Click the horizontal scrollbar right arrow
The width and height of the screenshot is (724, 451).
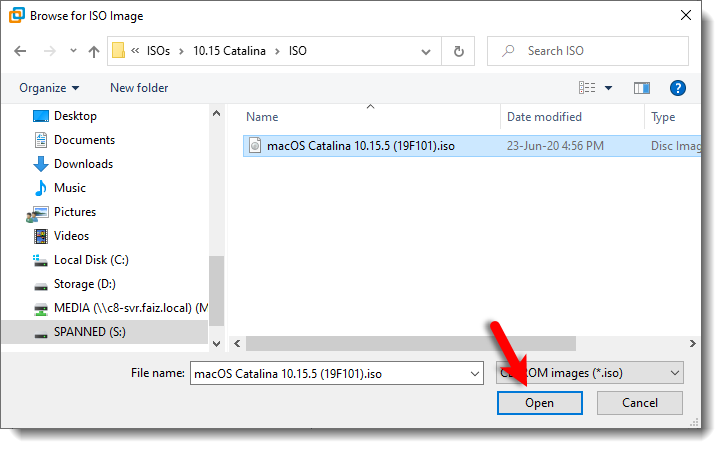tap(692, 343)
